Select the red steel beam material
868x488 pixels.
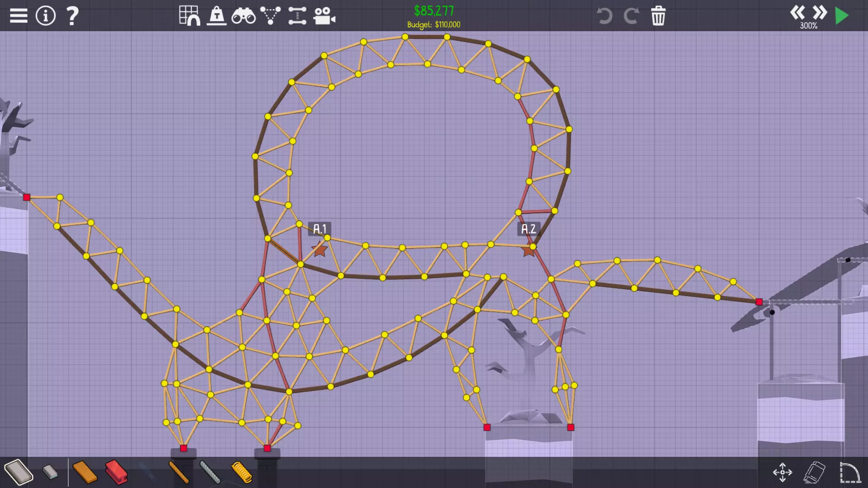click(116, 472)
